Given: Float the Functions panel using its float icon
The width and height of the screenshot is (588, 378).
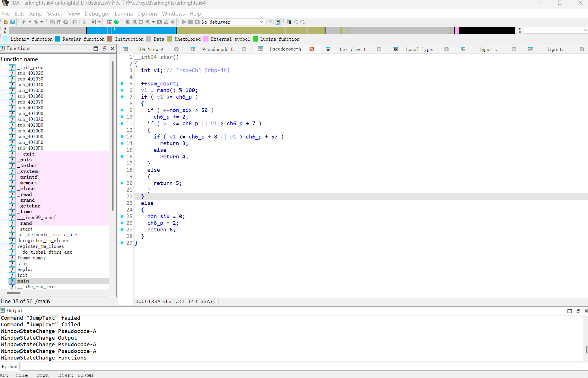Looking at the screenshot, I should pos(104,48).
